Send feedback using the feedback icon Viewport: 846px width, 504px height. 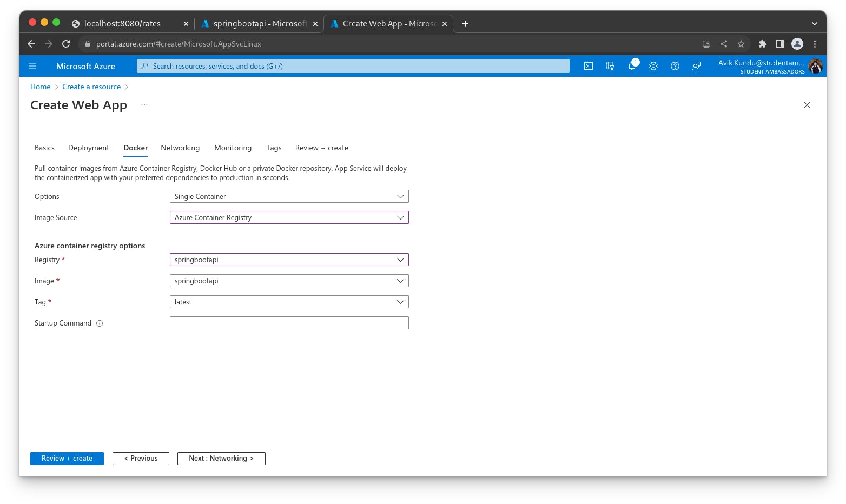697,66
